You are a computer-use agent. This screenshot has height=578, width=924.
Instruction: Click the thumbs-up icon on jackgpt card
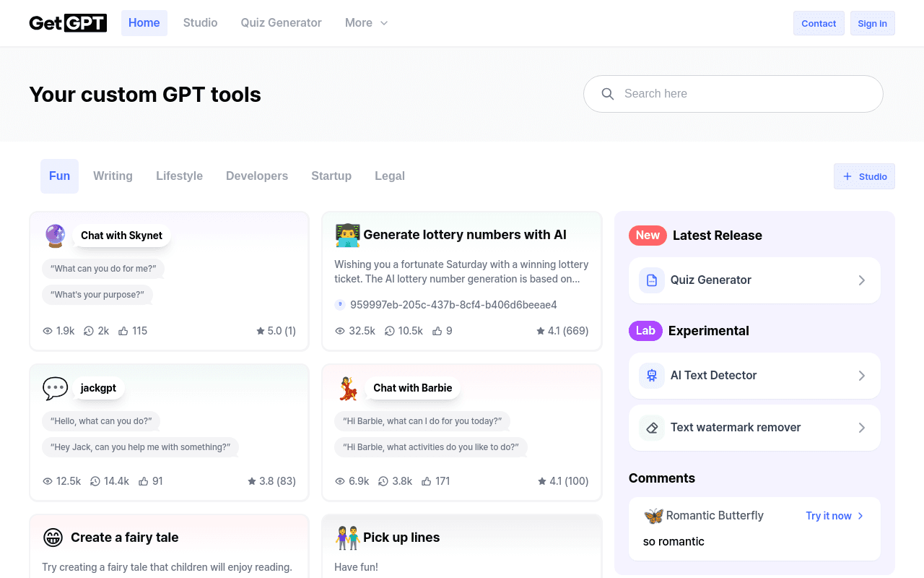tap(143, 481)
